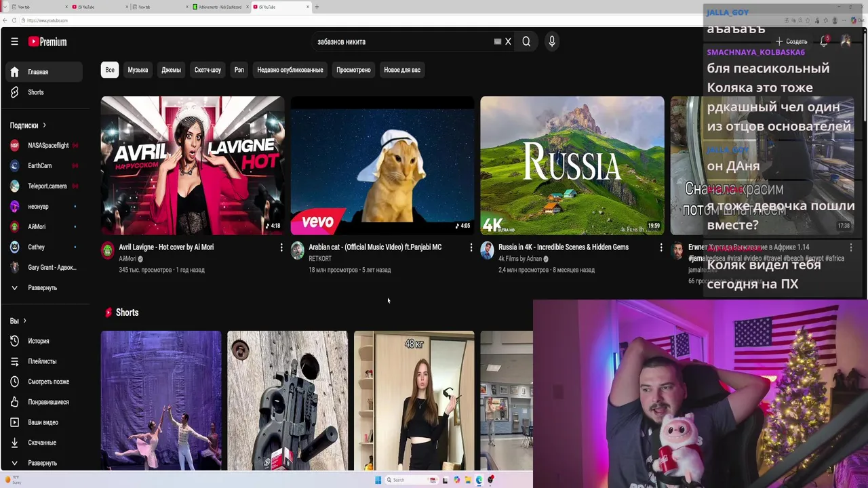This screenshot has width=868, height=488.
Task: Select the Скетч-шоу filter chip
Action: [x=208, y=70]
